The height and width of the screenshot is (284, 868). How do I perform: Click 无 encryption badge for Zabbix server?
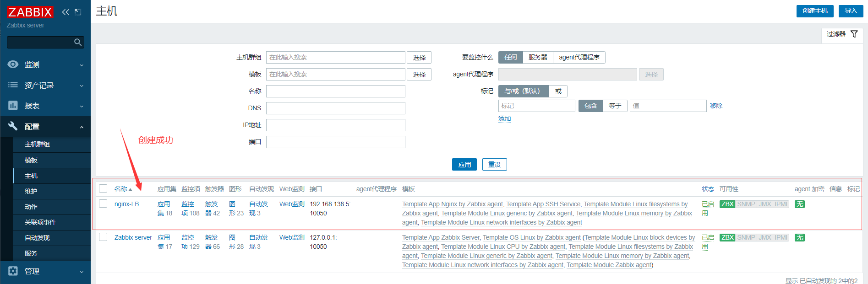tap(800, 237)
